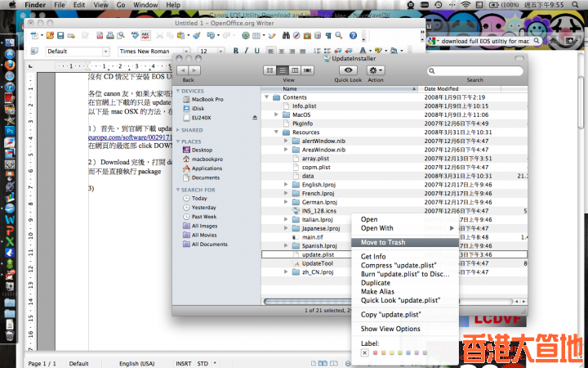Open Firefox from the Dock
This screenshot has height=368, width=588.
point(9,65)
